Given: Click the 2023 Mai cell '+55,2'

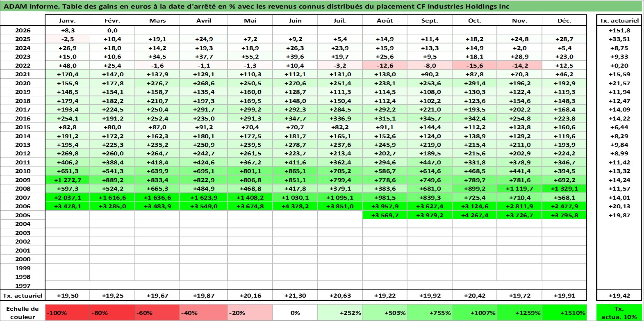Looking at the screenshot, I should (x=250, y=57).
